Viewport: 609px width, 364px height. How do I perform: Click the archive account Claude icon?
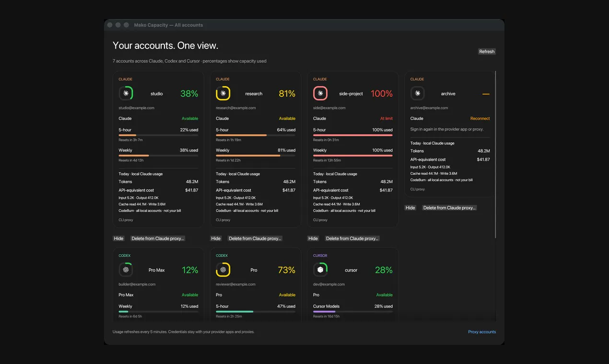[418, 93]
